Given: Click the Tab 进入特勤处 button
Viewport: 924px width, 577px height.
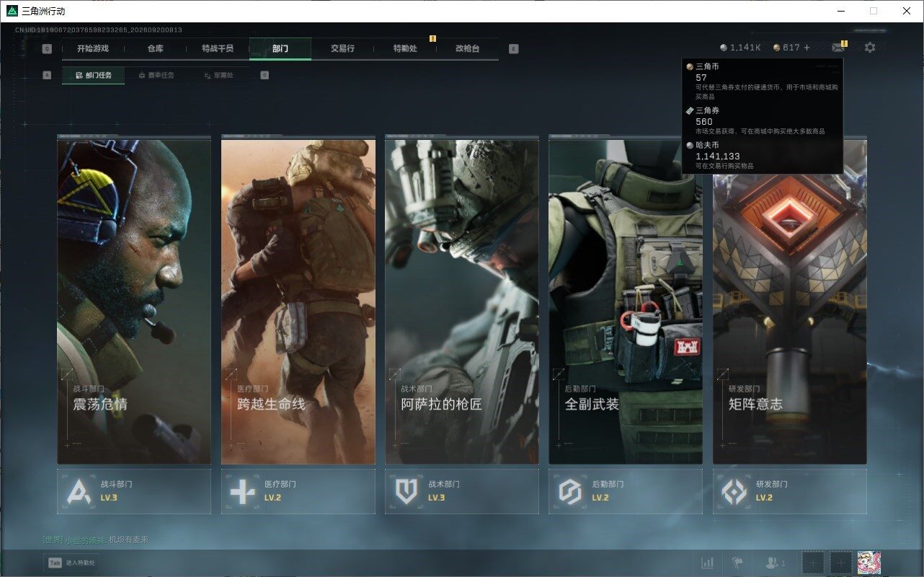Looking at the screenshot, I should [72, 563].
